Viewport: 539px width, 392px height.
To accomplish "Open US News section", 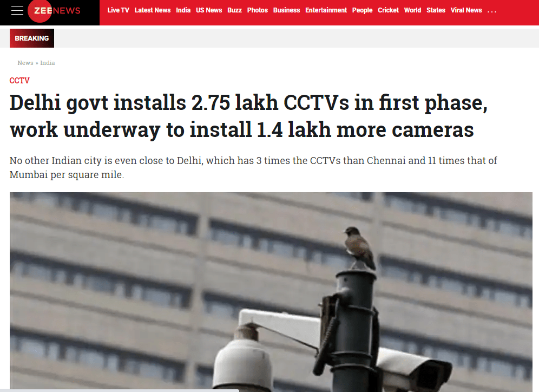I will 209,10.
